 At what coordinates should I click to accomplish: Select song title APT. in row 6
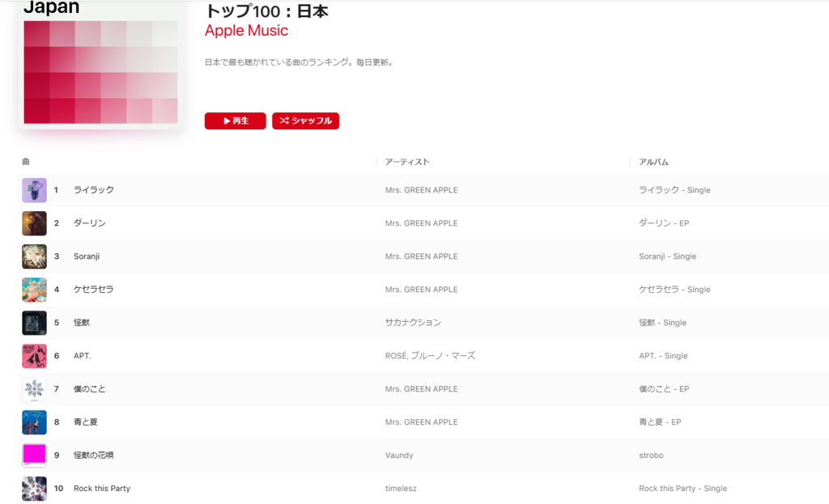point(82,356)
